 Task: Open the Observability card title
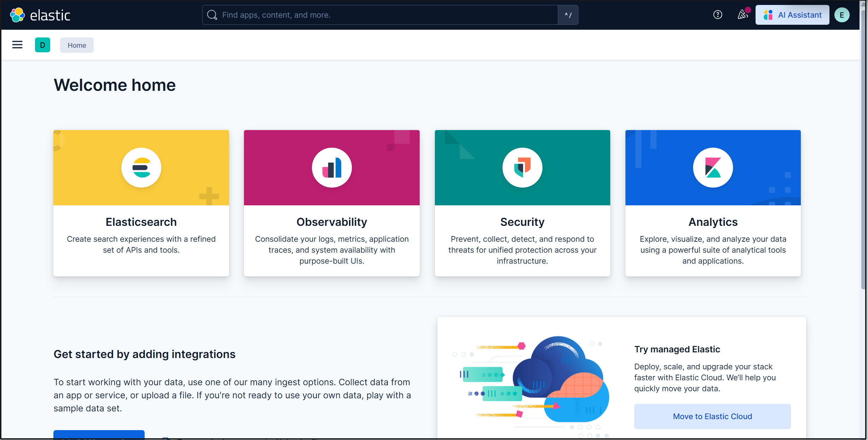332,222
